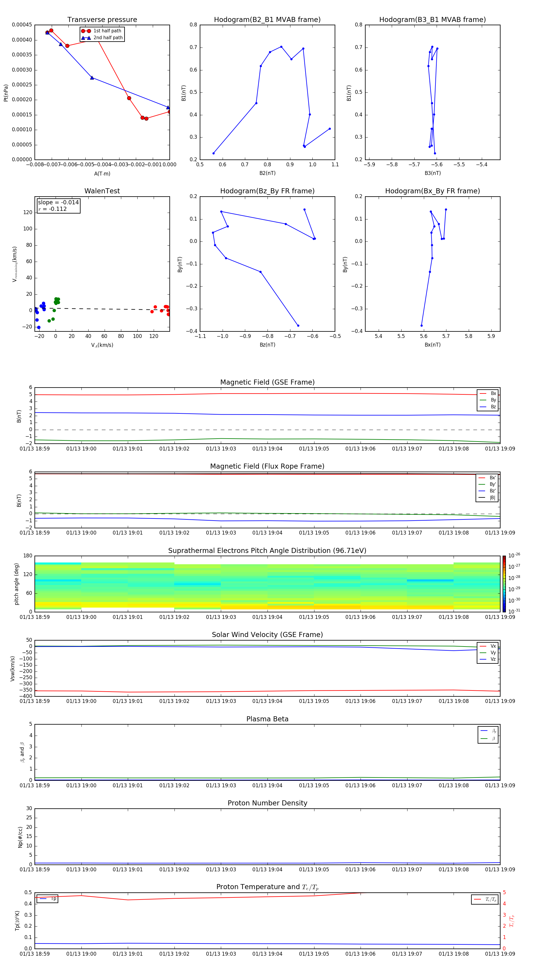Click the green Vy legend line sample
The height and width of the screenshot is (980, 535).
tap(482, 652)
